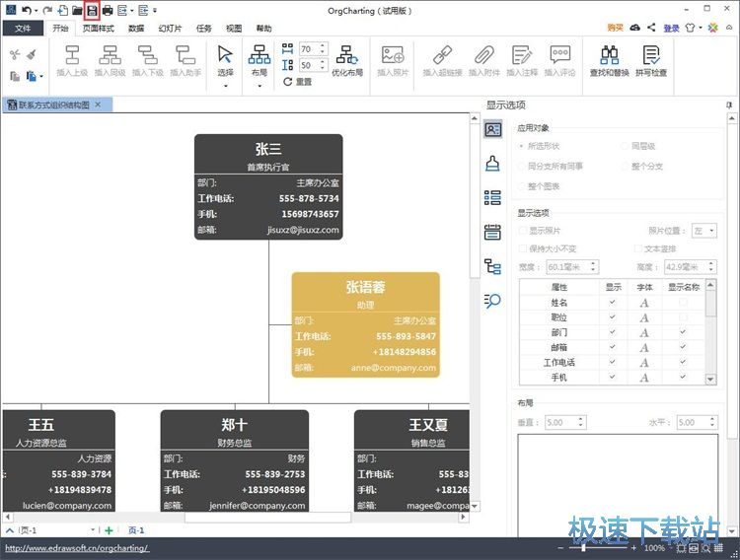Open the 布局 layout dropdown
Viewport: 740px width, 560px height.
click(259, 61)
